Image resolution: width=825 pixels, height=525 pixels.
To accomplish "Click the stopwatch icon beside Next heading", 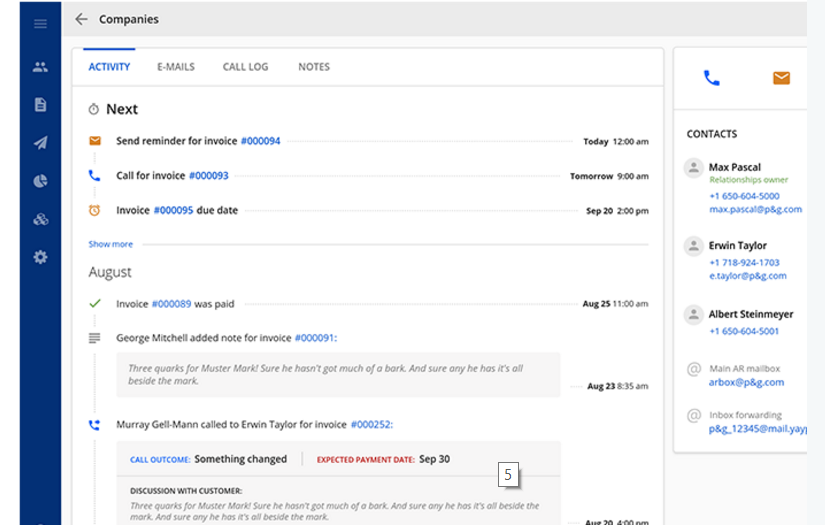I will [x=94, y=109].
